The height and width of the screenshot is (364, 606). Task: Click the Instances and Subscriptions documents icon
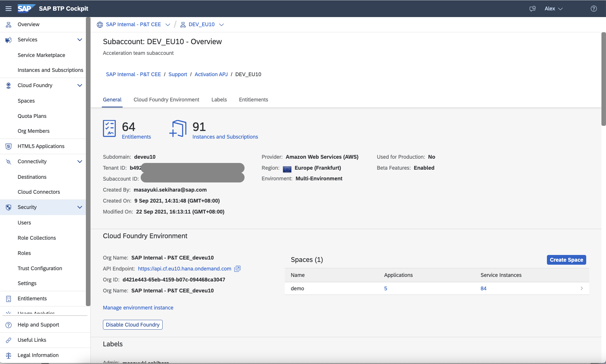click(178, 129)
